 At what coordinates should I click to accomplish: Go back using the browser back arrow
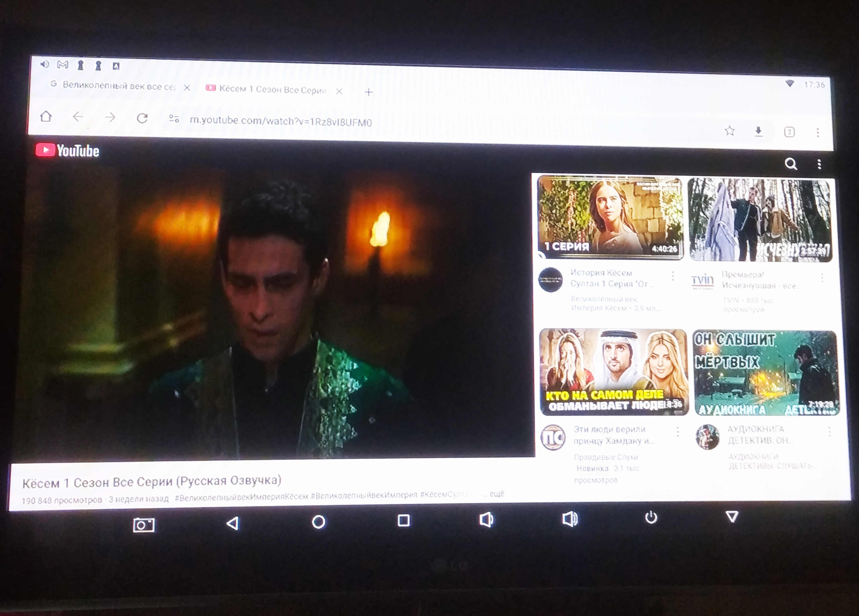(x=78, y=117)
